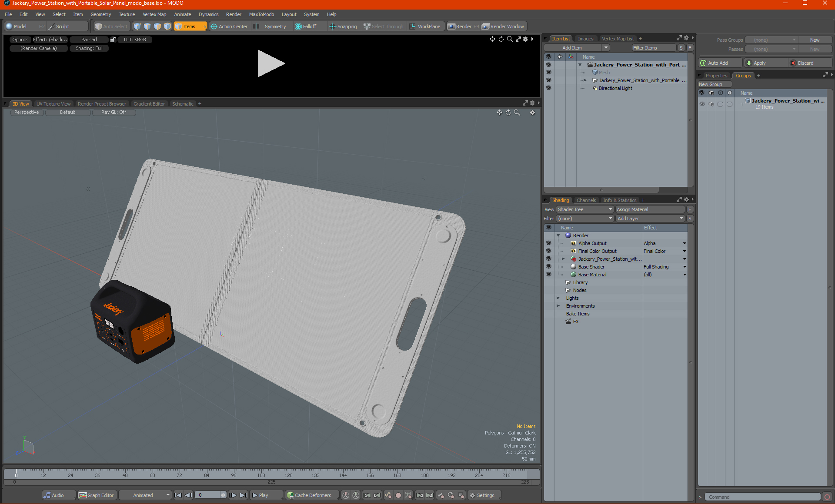Open the Graph Editor

point(96,495)
